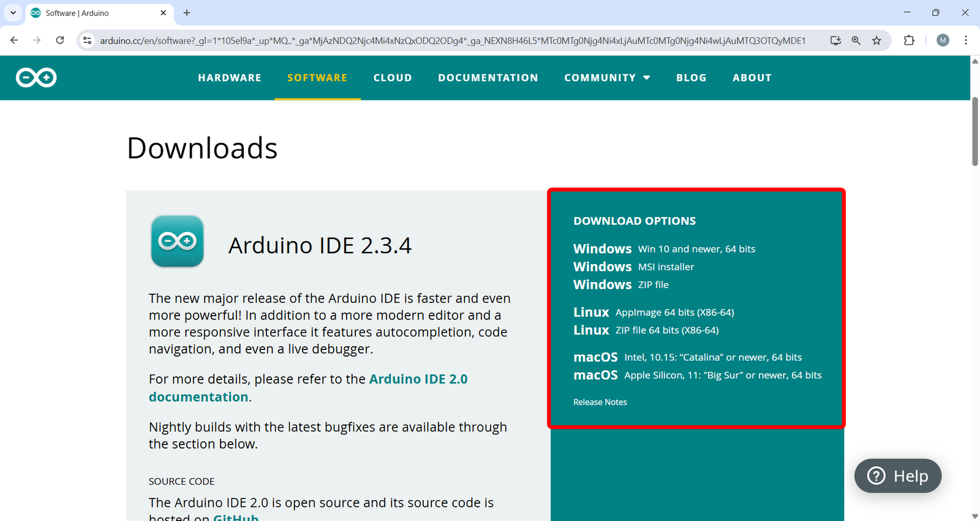980x521 pixels.
Task: Download the Windows MSI installer
Action: tap(634, 267)
